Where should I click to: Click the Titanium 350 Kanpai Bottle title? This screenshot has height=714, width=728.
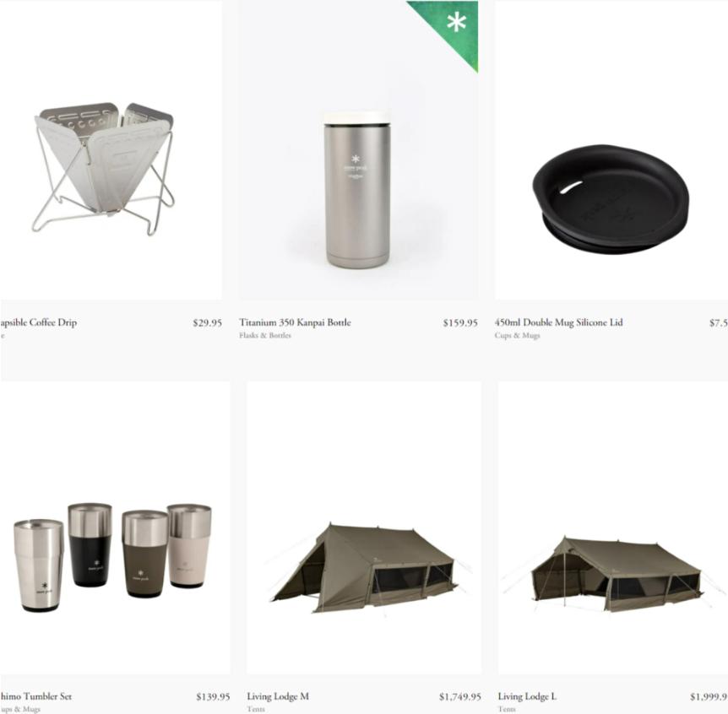(x=295, y=322)
